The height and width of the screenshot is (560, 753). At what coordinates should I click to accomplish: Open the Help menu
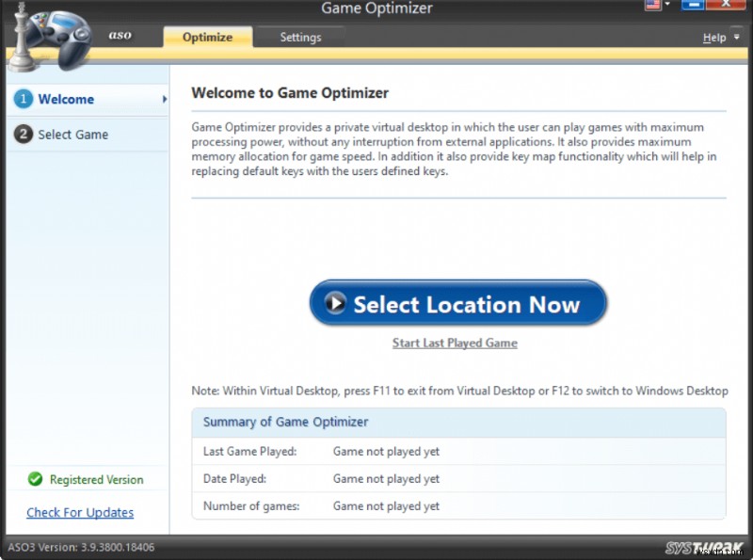pos(713,37)
